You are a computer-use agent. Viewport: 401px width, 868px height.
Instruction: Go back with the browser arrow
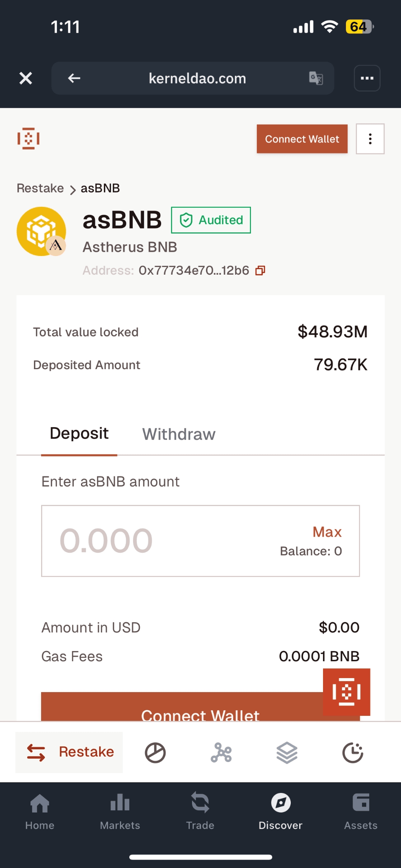[x=74, y=78]
